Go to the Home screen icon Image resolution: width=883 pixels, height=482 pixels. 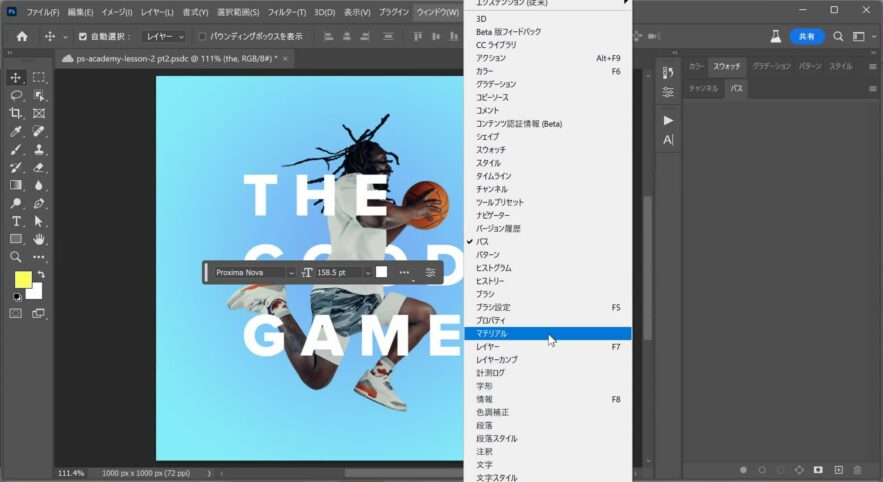(x=22, y=37)
